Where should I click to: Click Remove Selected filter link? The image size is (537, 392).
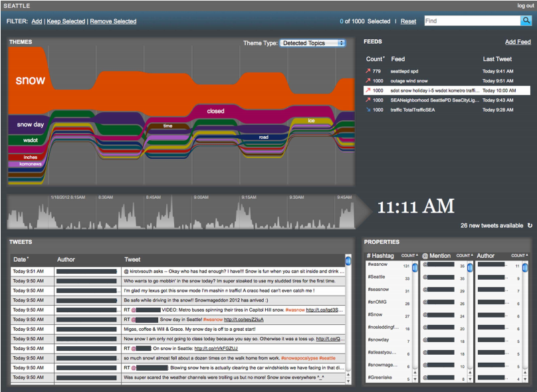[113, 21]
